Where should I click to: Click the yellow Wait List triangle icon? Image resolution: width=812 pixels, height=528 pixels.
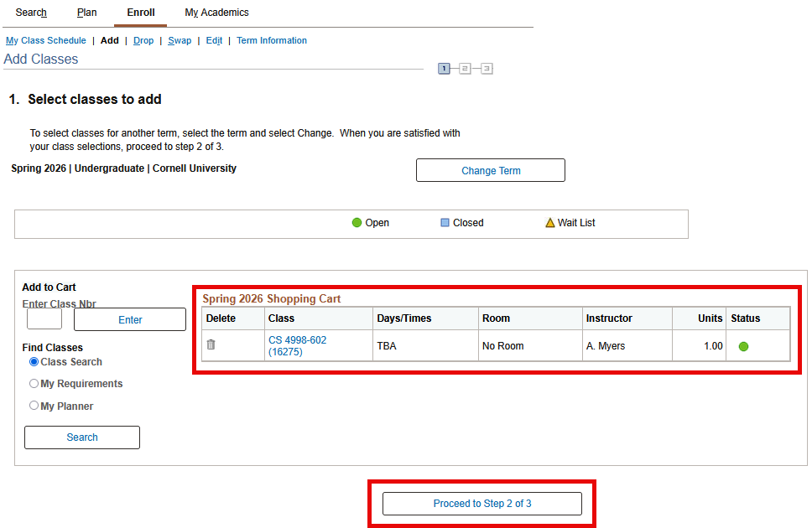[x=549, y=222]
